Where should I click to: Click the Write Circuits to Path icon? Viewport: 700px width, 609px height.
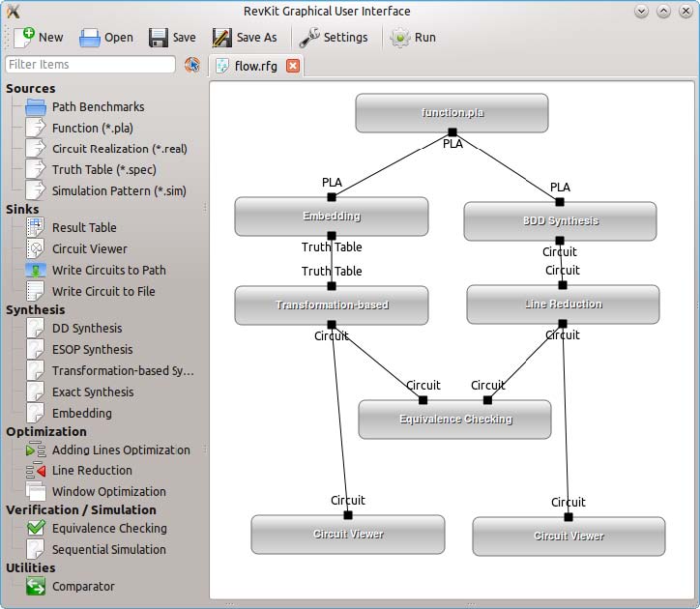tap(35, 270)
